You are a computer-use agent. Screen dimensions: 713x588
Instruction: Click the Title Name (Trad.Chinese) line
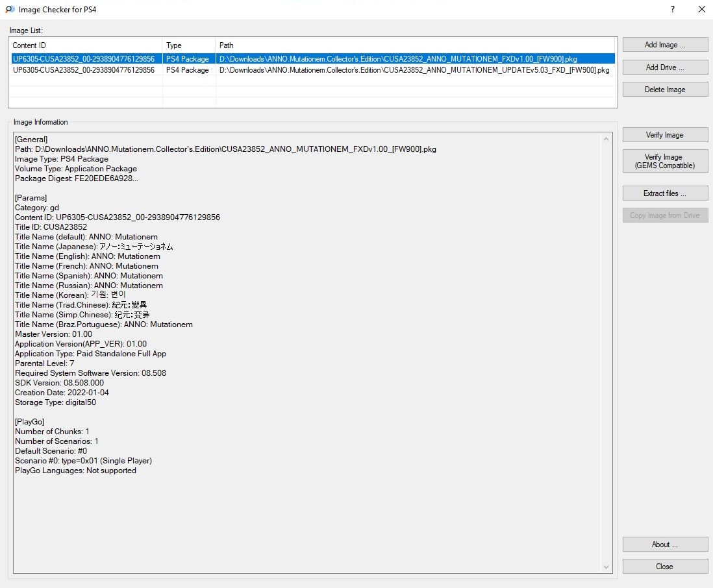pos(81,305)
